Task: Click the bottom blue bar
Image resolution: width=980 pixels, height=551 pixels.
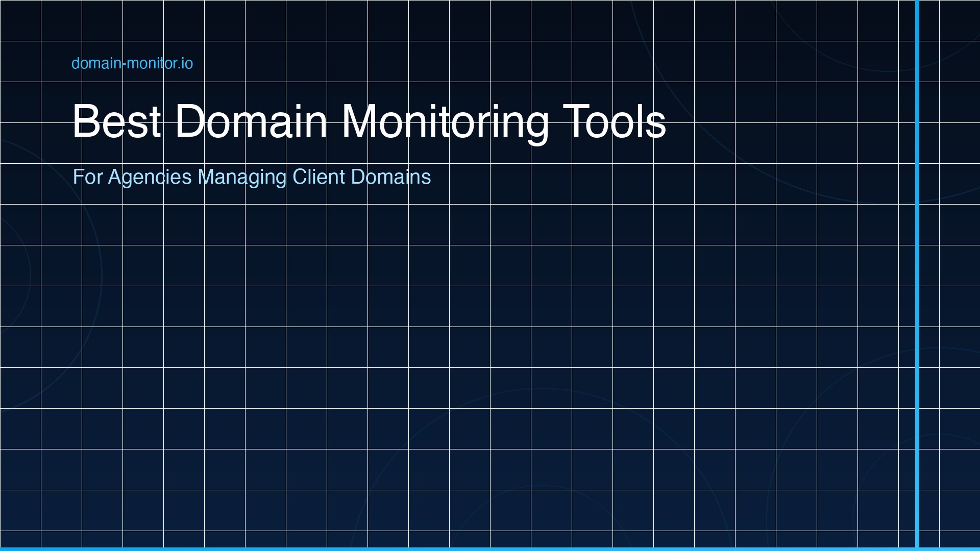Action: pyautogui.click(x=490, y=548)
